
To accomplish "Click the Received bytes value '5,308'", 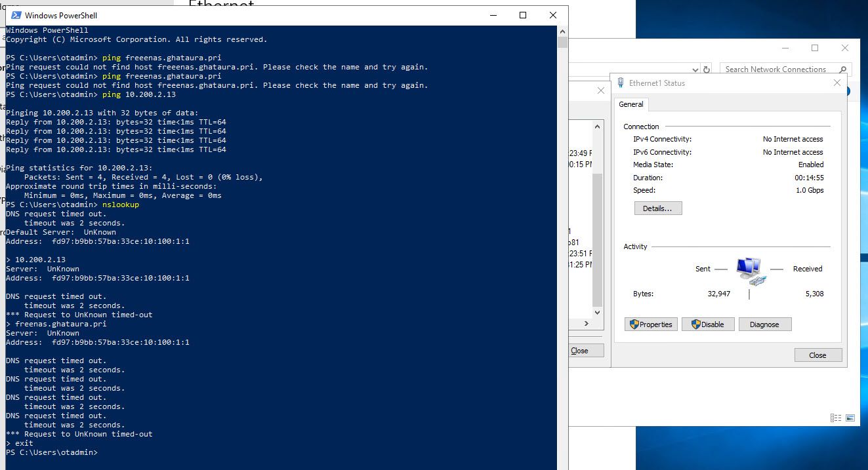I will point(814,294).
